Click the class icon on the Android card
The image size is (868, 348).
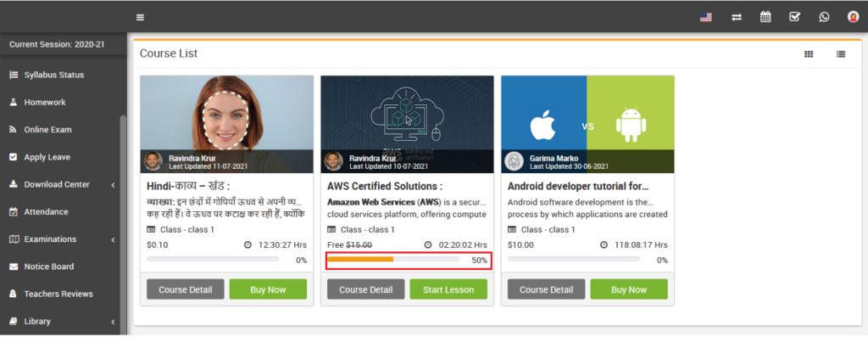point(512,229)
